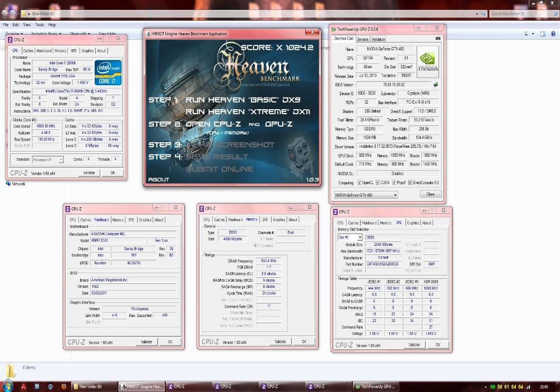Image resolution: width=560 pixels, height=392 pixels.
Task: Open the Validation tab in GPU-Z
Action: click(x=378, y=39)
